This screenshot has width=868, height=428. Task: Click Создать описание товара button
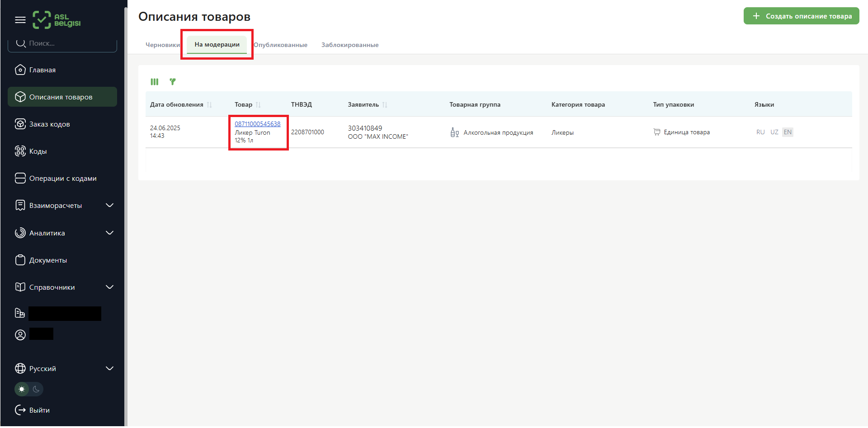pyautogui.click(x=801, y=16)
